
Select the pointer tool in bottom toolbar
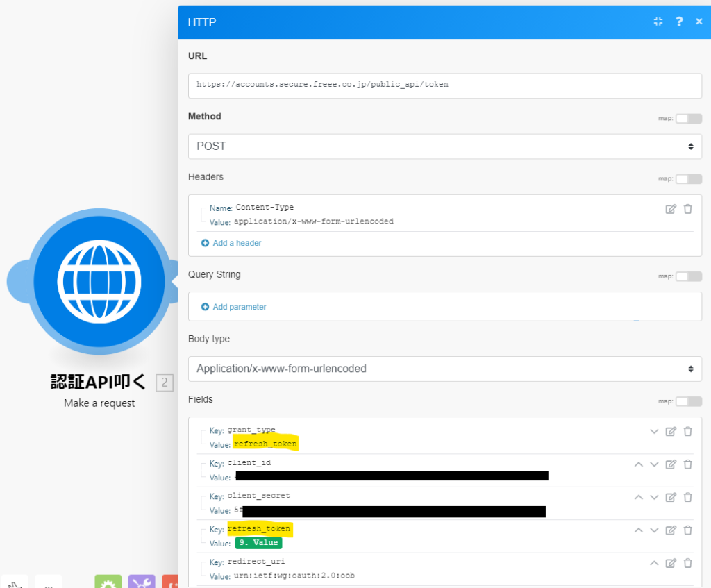point(15,583)
